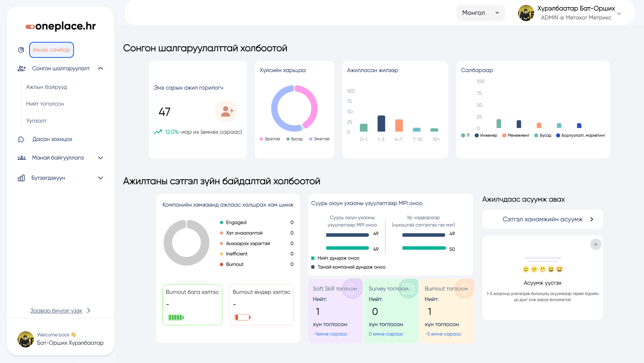Expand the Манай байгууллага menu chevron
The image size is (644, 363).
click(x=100, y=158)
